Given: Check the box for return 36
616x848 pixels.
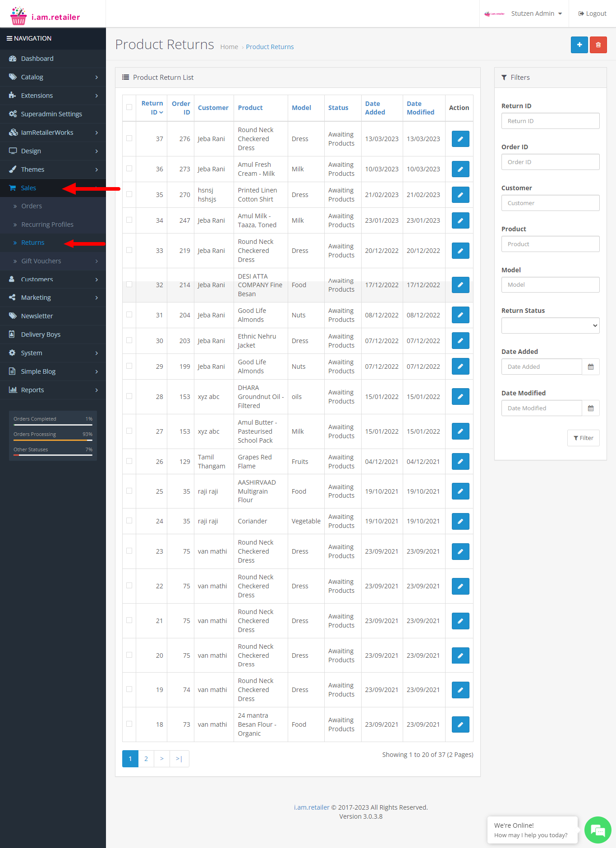Looking at the screenshot, I should tap(129, 169).
